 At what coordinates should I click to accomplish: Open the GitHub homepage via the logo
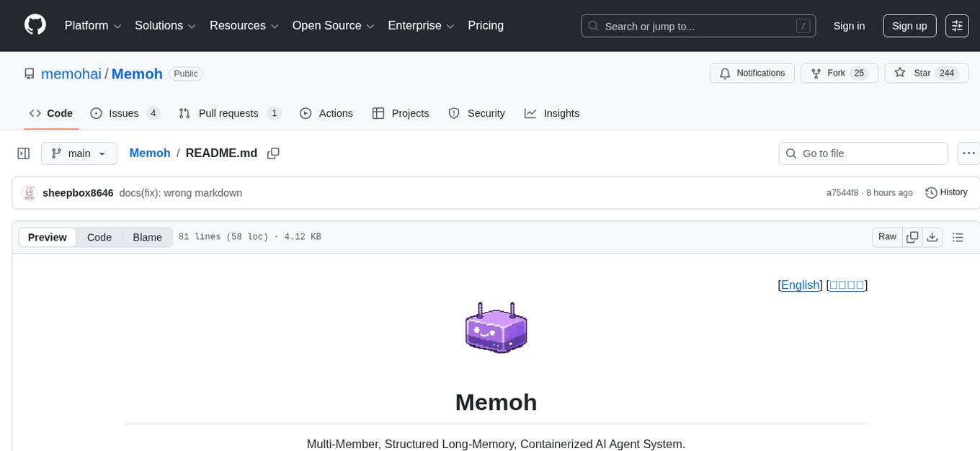coord(35,25)
